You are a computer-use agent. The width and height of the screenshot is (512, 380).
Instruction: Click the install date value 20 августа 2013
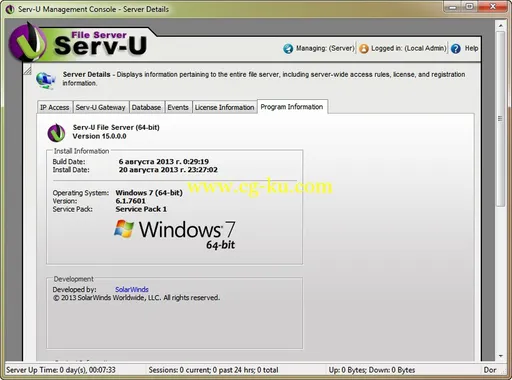pos(168,170)
